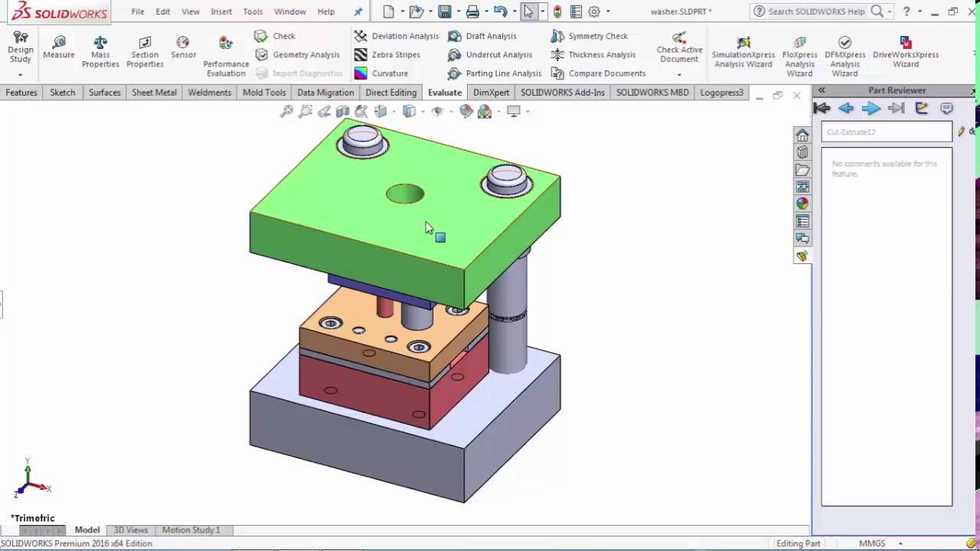The image size is (980, 551).
Task: Toggle Parting Line Analysis
Action: [x=494, y=73]
